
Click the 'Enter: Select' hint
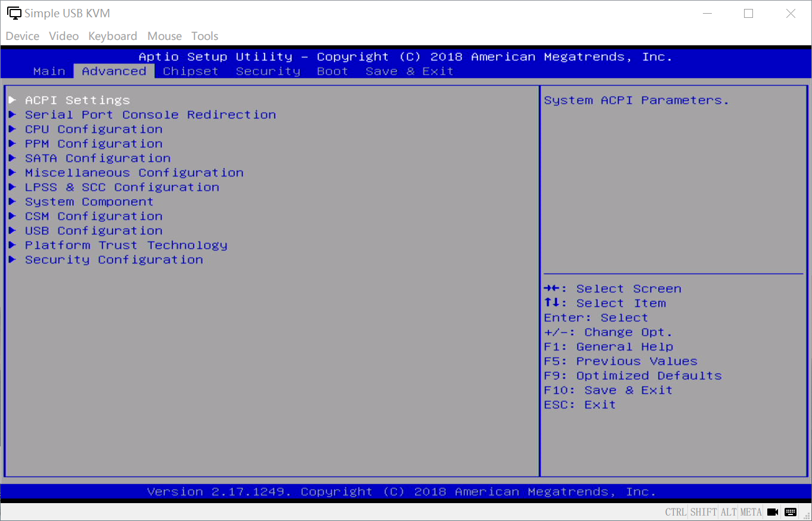click(x=596, y=318)
